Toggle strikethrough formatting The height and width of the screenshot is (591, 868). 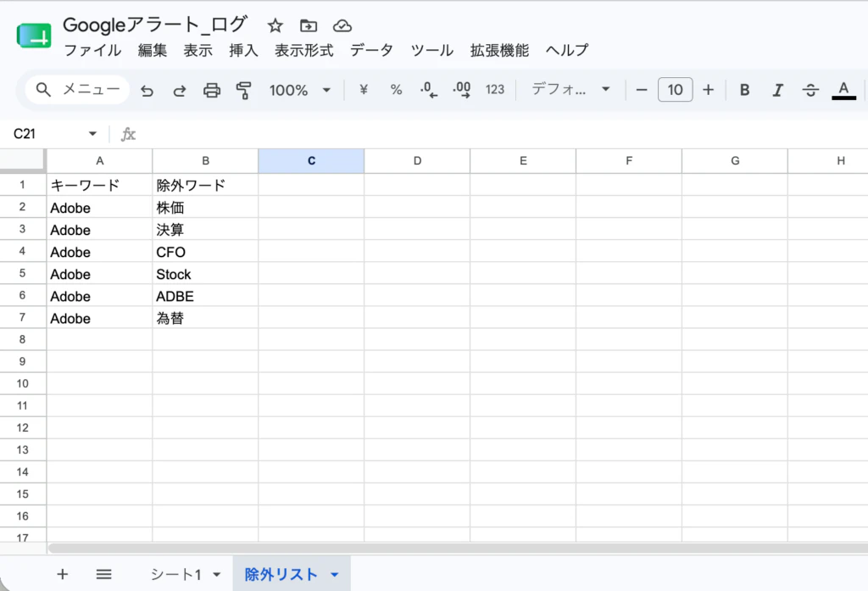[x=810, y=90]
